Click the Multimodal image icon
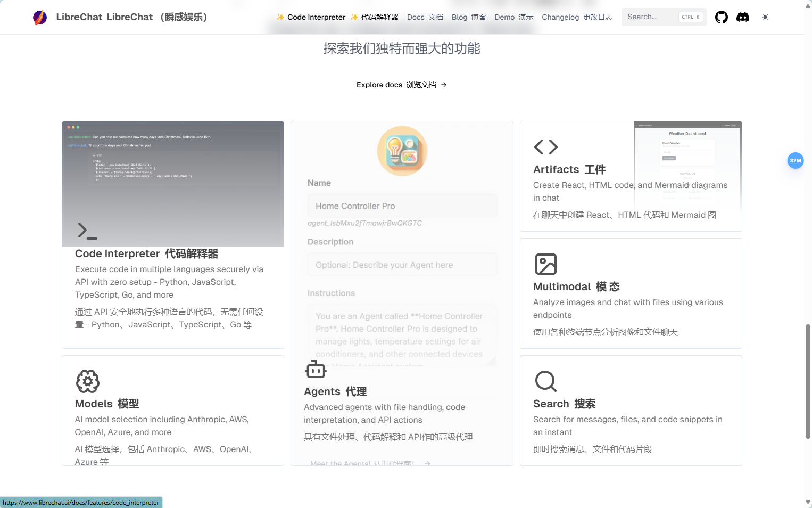Image resolution: width=812 pixels, height=508 pixels. [x=546, y=264]
